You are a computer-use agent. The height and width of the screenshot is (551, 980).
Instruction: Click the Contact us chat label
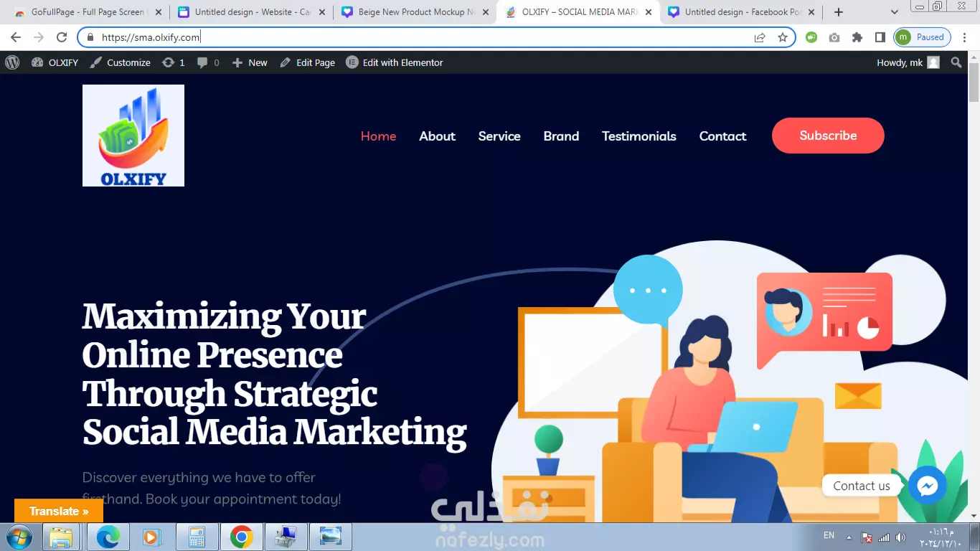862,486
